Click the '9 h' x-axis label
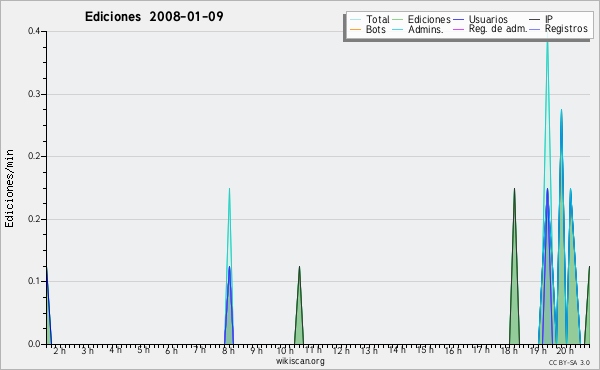This screenshot has height=370, width=600. 256,351
